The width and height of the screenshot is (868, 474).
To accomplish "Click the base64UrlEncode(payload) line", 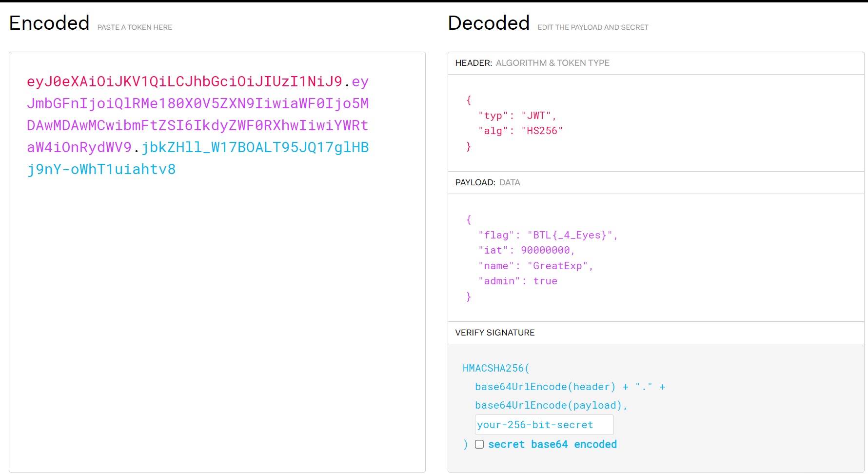I will pos(551,405).
